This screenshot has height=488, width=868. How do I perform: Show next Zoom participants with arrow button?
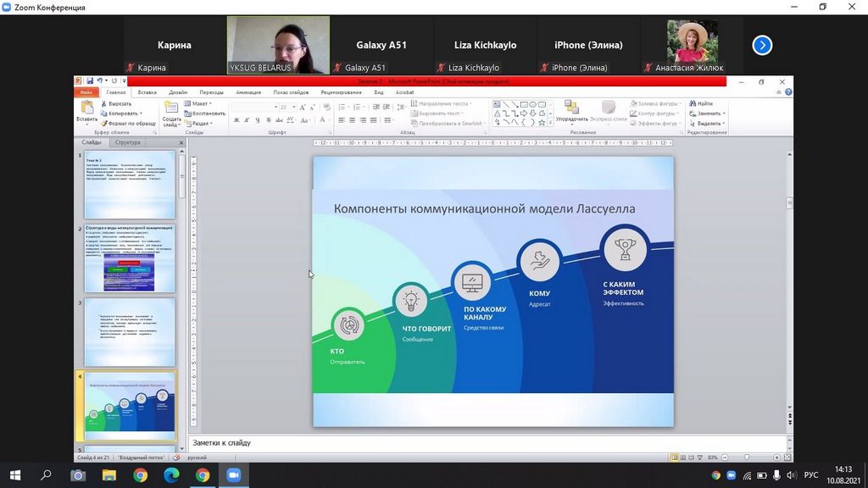tap(762, 45)
